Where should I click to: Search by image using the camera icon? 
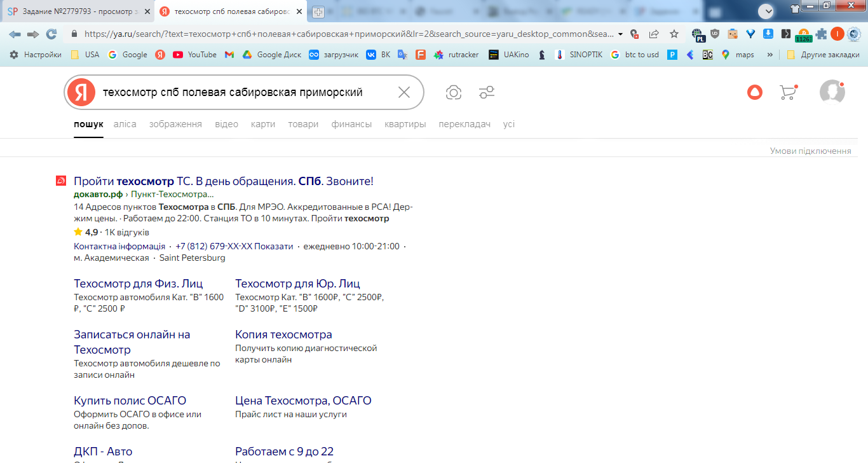click(454, 93)
